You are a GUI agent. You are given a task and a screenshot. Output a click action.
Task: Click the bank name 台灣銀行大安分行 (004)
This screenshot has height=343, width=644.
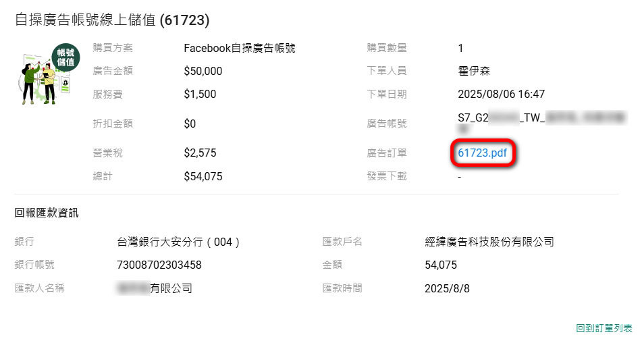[179, 242]
